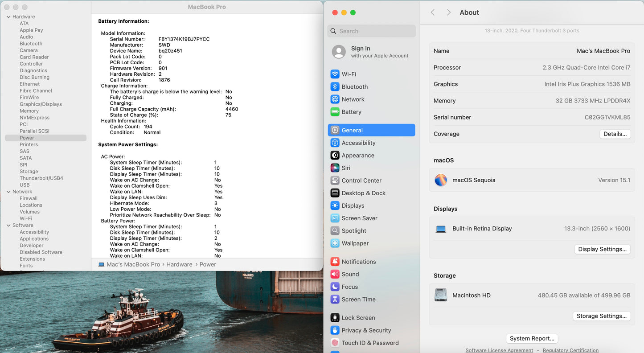This screenshot has height=353, width=644.
Task: Open Privacy & Security settings
Action: (x=366, y=330)
